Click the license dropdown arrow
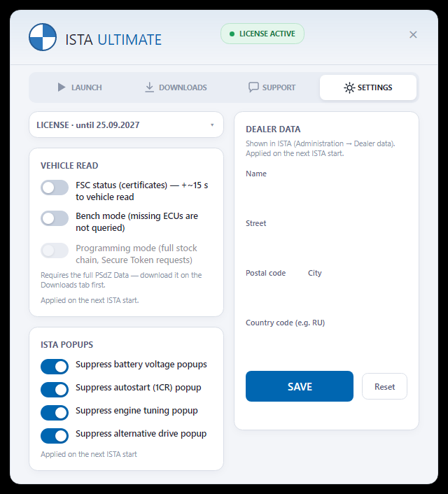This screenshot has width=448, height=494. point(212,125)
